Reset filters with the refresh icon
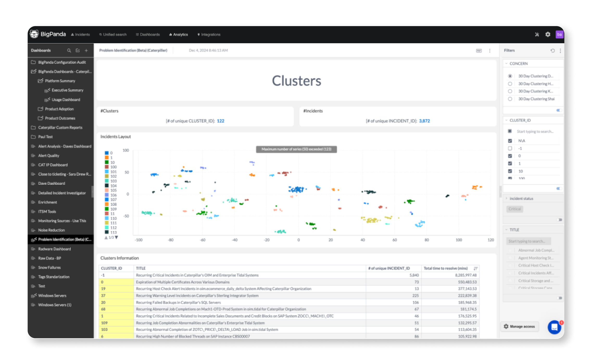The width and height of the screenshot is (592, 364). 552,51
